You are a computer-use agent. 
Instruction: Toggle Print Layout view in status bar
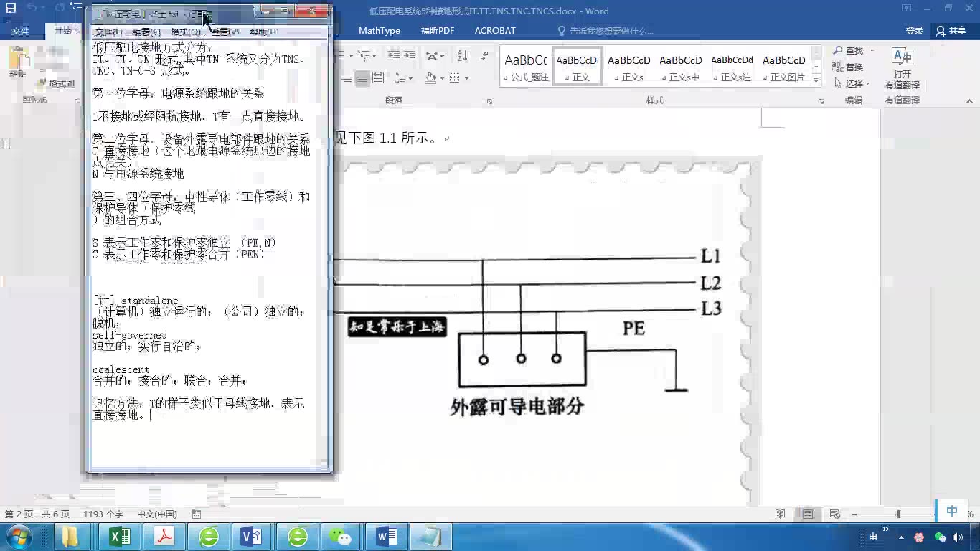point(808,514)
